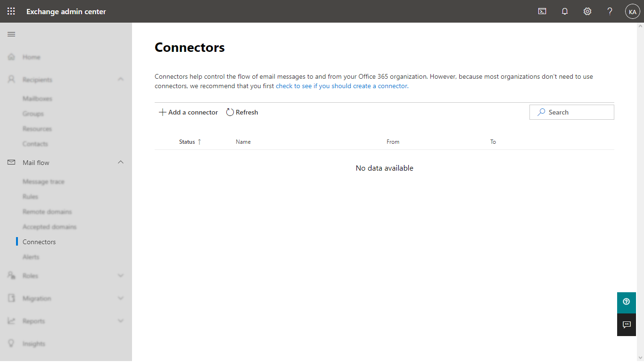Screen dimensions: 644x362
Task: Collapse the Recipients section chevron
Action: pos(121,80)
